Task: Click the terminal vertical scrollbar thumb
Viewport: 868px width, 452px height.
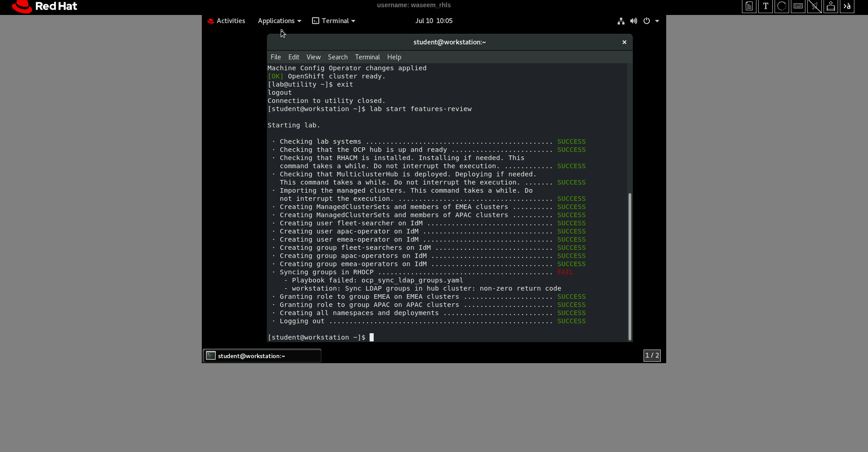Action: pyautogui.click(x=629, y=267)
